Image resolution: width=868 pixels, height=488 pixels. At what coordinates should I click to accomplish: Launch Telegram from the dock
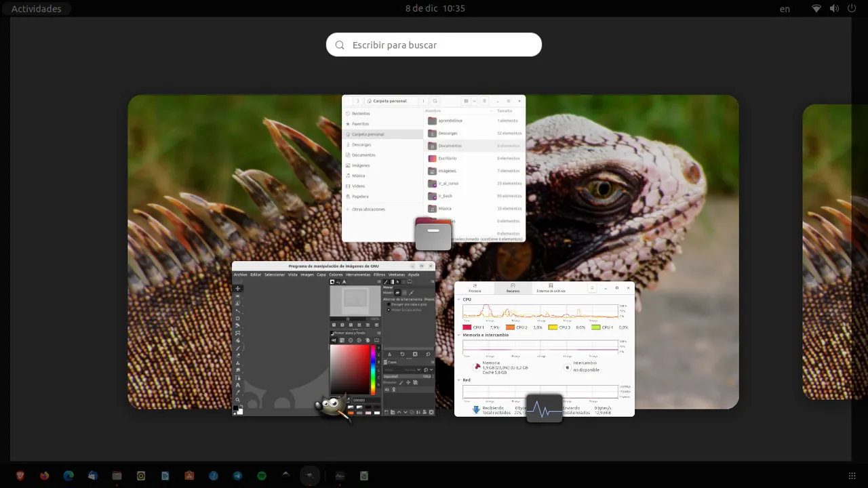coord(237,476)
